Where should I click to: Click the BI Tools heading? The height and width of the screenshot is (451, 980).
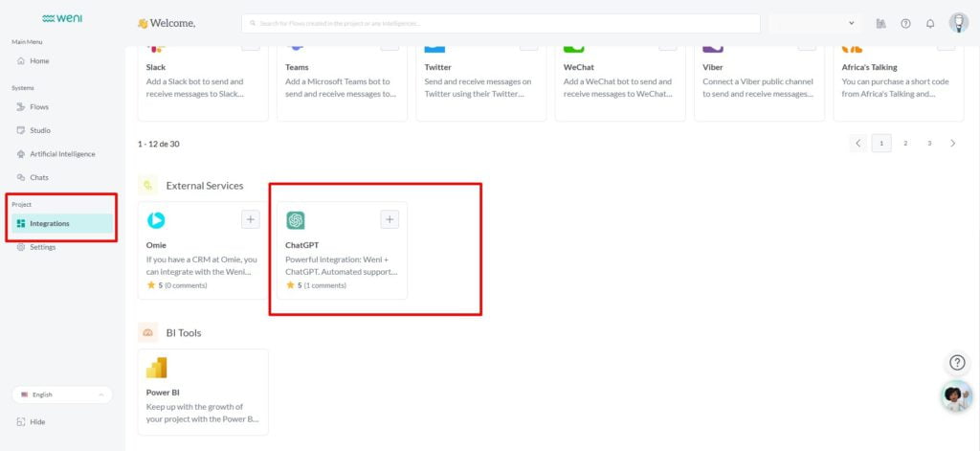[x=184, y=333]
